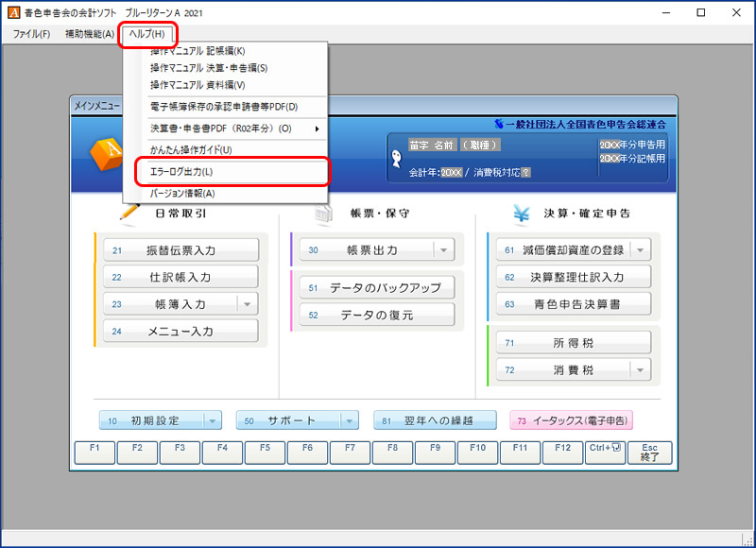Open the 初期設定 dropdown arrow
This screenshot has width=756, height=548.
[x=213, y=420]
